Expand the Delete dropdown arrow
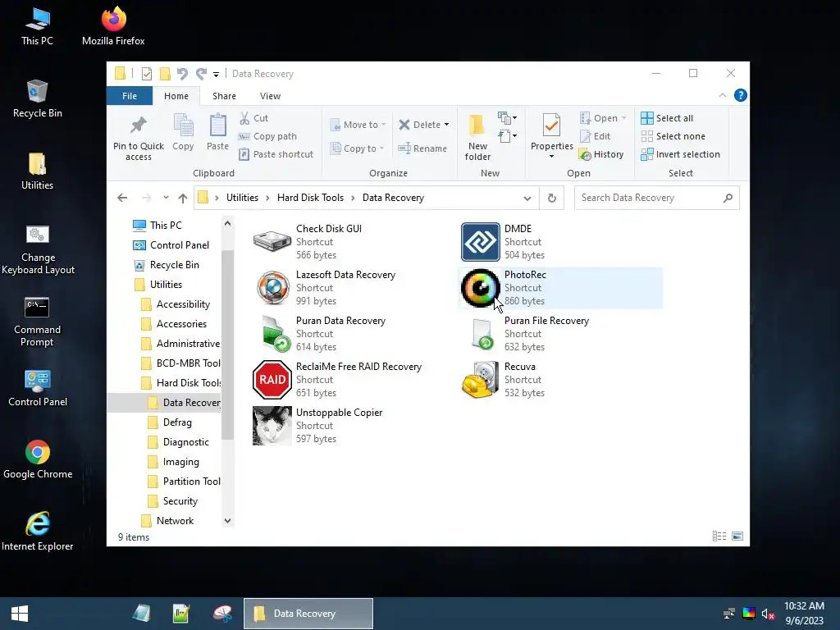The width and height of the screenshot is (840, 630). click(x=447, y=125)
